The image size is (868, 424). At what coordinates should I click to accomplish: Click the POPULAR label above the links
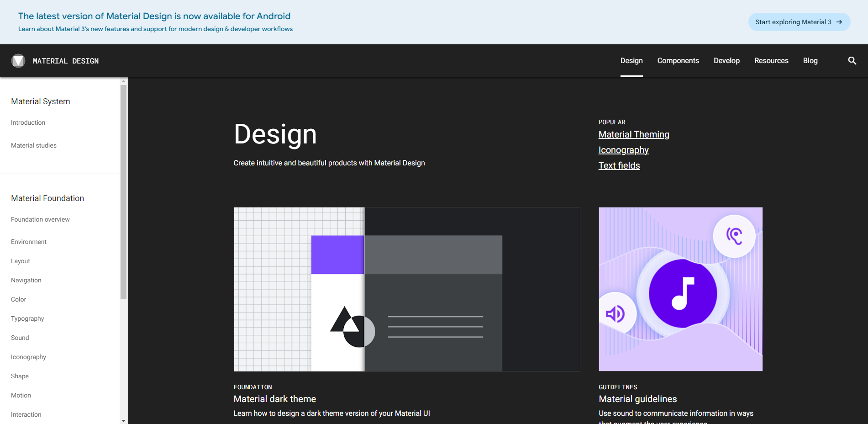612,122
